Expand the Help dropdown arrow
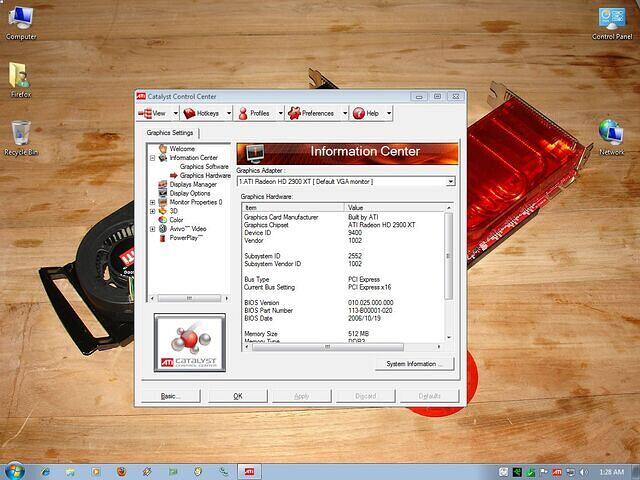Screen dimensions: 640x480 click(389, 113)
